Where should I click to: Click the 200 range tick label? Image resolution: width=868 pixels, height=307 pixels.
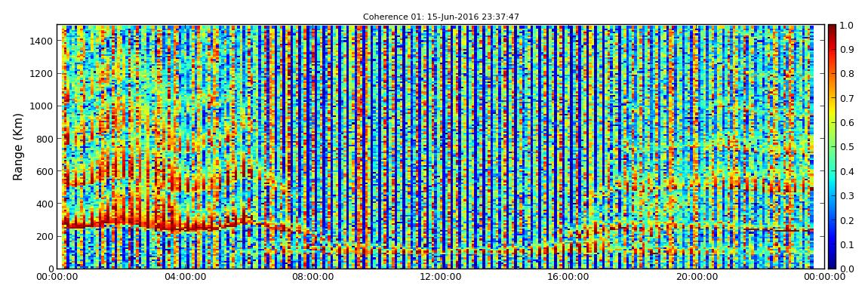click(x=45, y=237)
